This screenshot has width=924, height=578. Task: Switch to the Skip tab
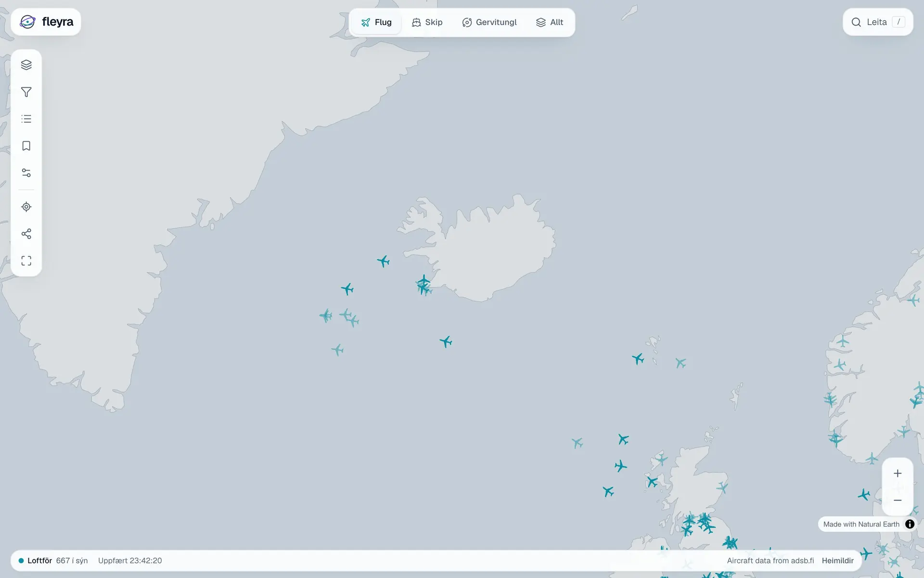427,22
